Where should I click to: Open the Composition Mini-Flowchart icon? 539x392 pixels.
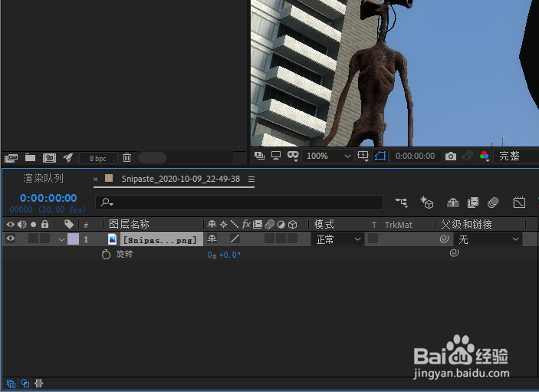401,203
